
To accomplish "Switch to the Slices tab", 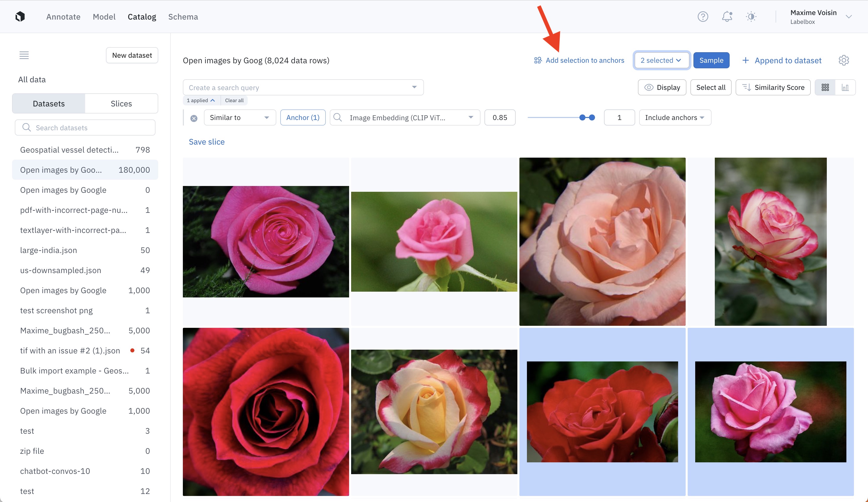I will click(x=121, y=104).
